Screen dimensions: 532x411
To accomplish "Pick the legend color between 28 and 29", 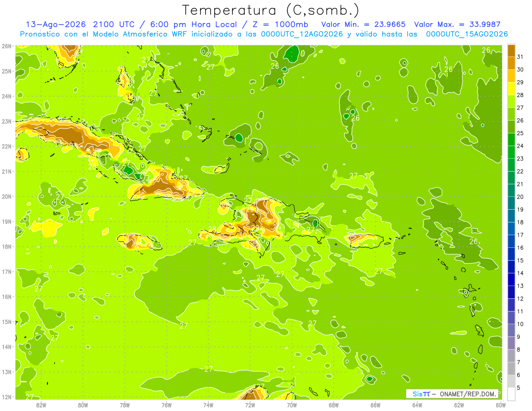I will (511, 89).
